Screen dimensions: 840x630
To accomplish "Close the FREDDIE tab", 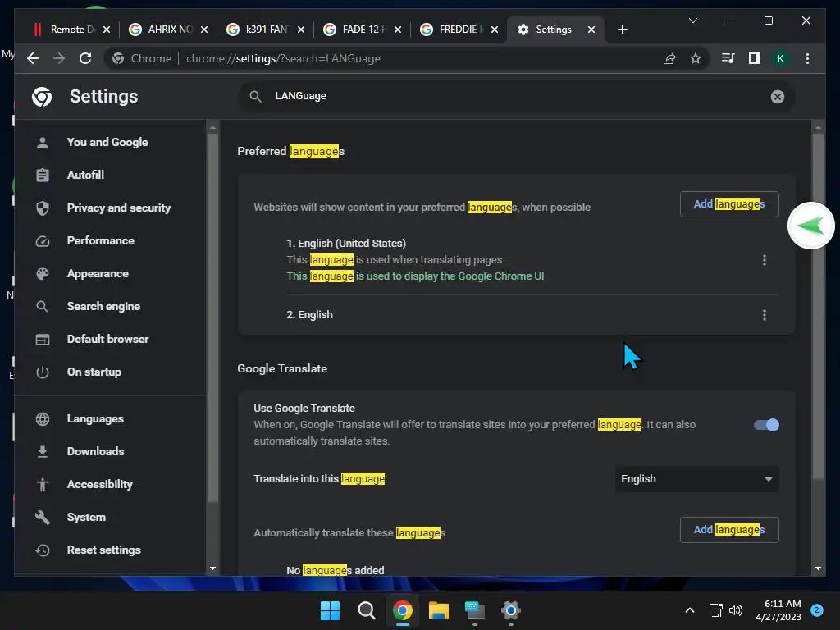I will click(x=495, y=30).
